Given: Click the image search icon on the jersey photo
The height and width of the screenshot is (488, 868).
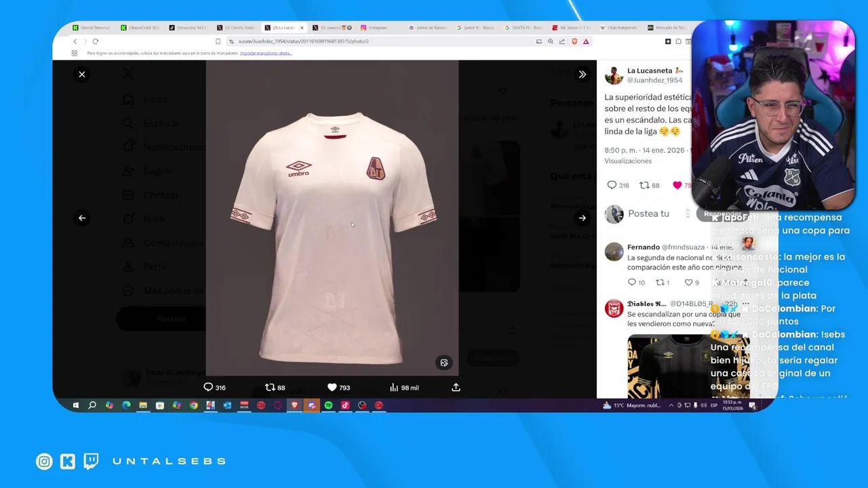Looking at the screenshot, I should 444,363.
